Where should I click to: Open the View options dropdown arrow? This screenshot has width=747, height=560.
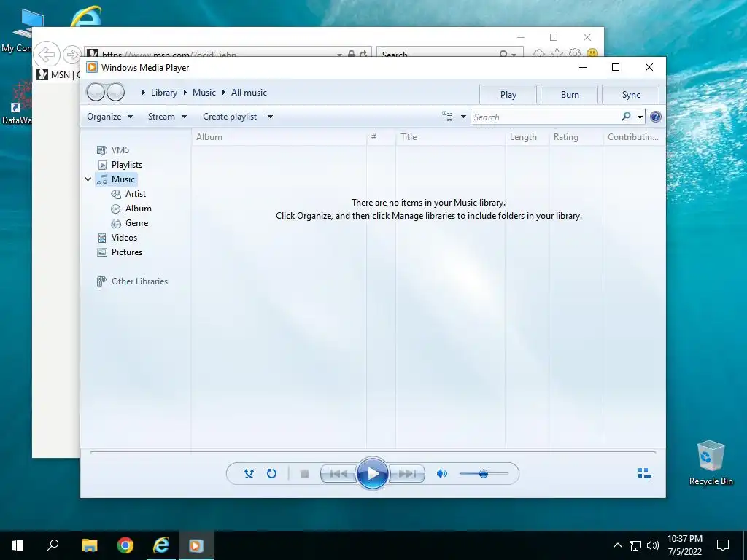point(463,117)
